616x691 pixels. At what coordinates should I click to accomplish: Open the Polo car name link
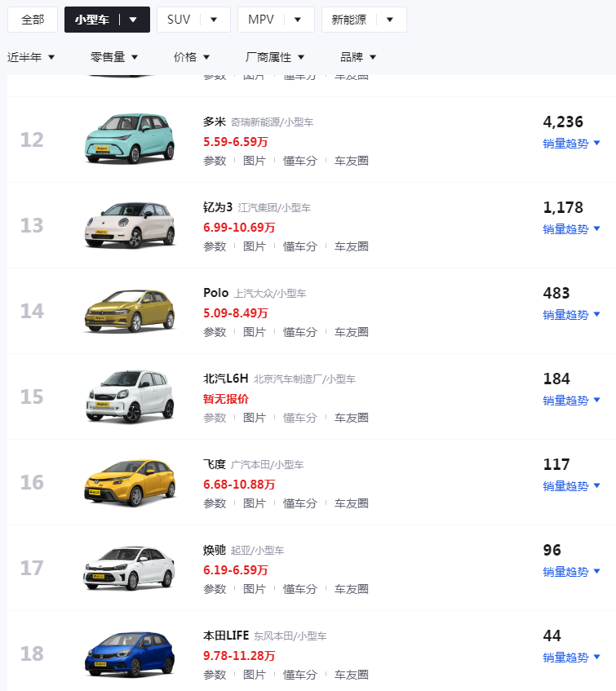coord(216,293)
